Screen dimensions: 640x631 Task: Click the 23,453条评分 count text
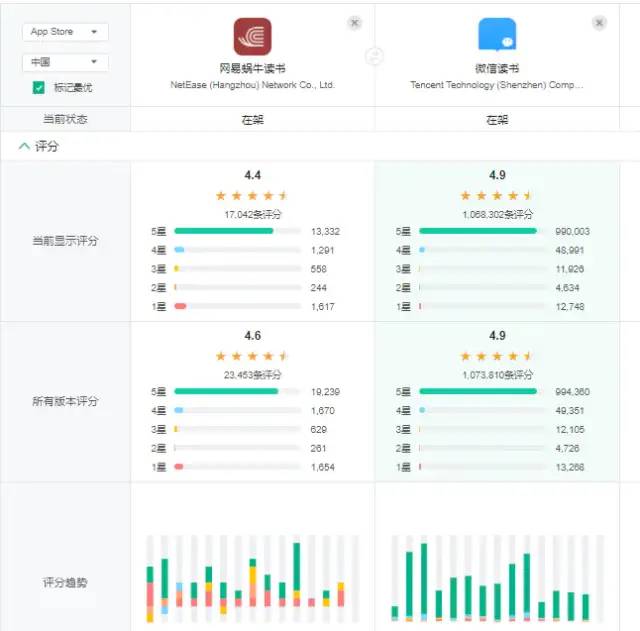pyautogui.click(x=253, y=375)
